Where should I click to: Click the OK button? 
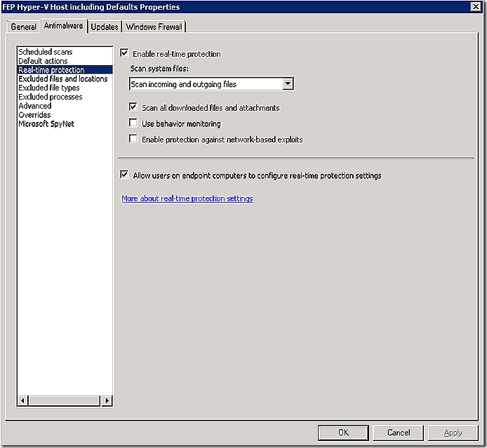343,433
